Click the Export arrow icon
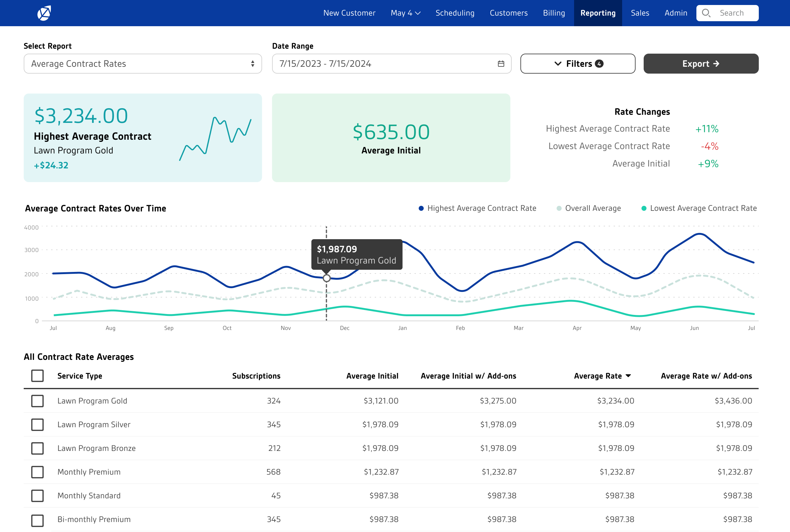 (x=716, y=63)
